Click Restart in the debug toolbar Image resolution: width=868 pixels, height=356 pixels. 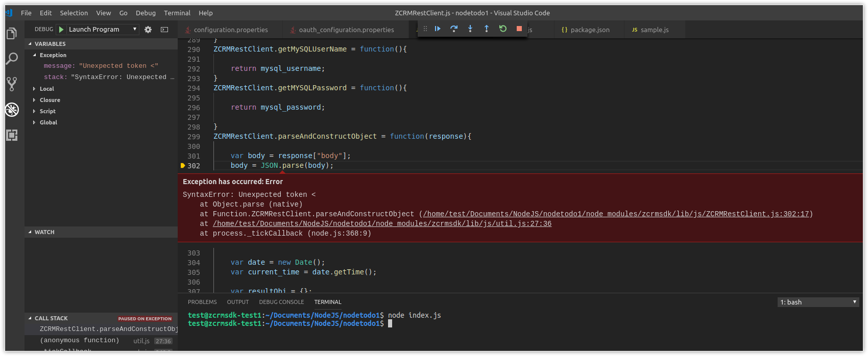pyautogui.click(x=503, y=29)
